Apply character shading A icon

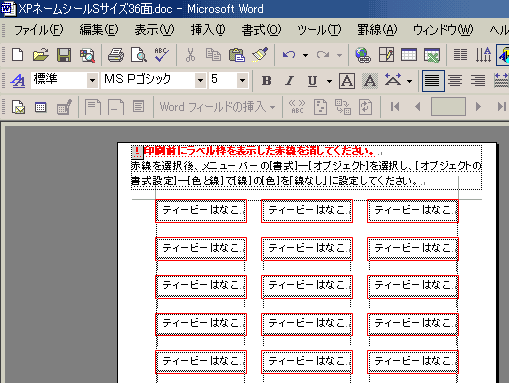(x=370, y=80)
